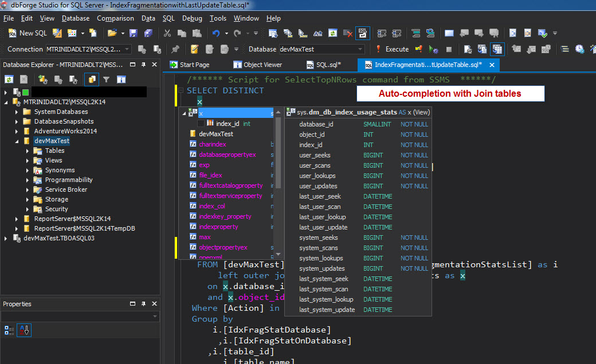Click the pencil edit icon near Connection
This screenshot has height=364, width=596.
[195, 49]
